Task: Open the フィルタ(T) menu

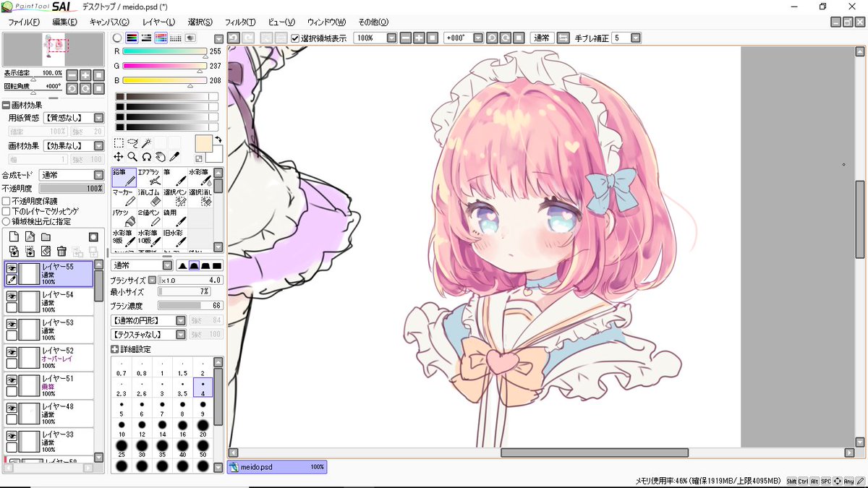Action: 240,22
